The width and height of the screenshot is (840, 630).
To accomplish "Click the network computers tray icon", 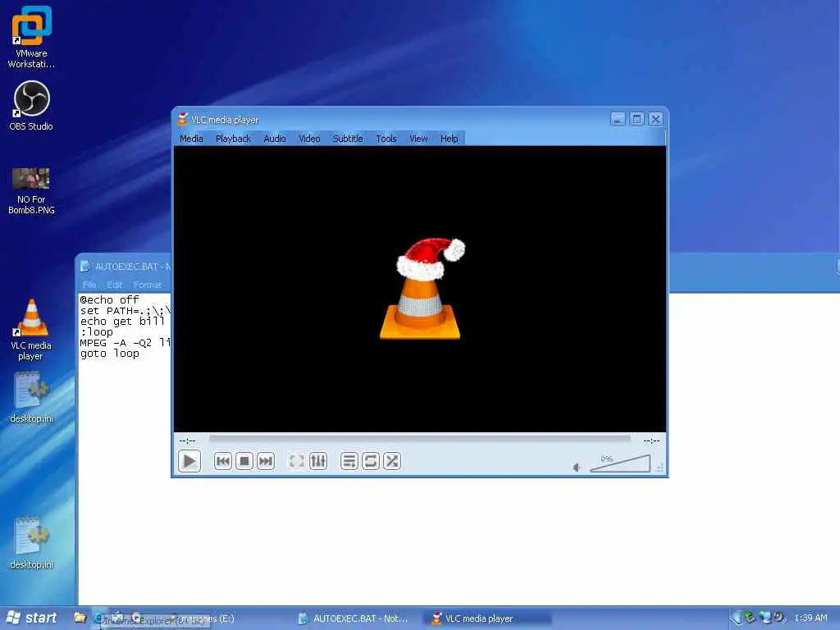I will coord(765,618).
